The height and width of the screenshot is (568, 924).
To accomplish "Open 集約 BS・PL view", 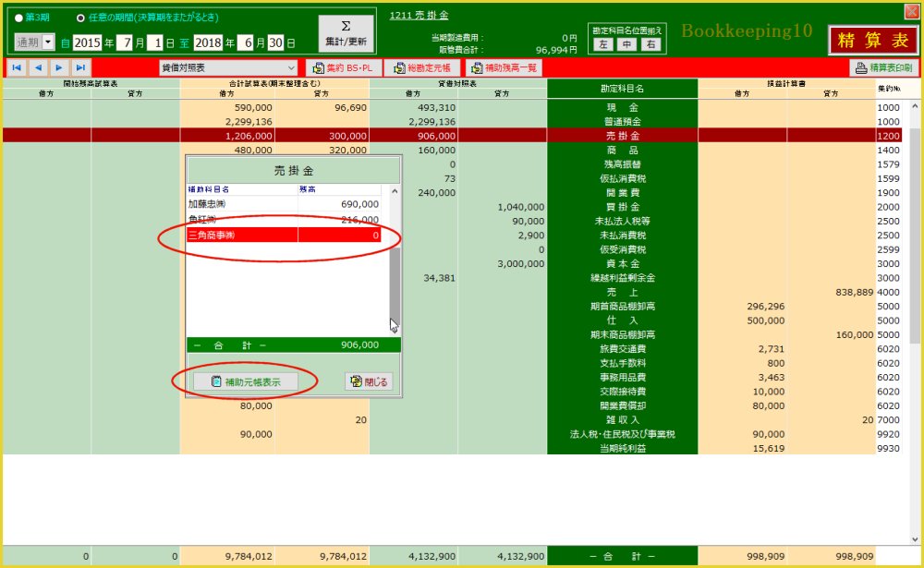I will 342,67.
